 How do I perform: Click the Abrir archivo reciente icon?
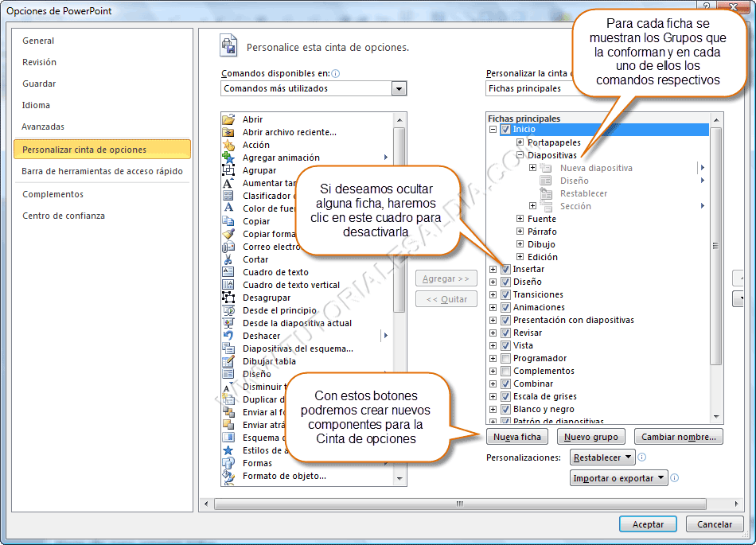point(228,132)
